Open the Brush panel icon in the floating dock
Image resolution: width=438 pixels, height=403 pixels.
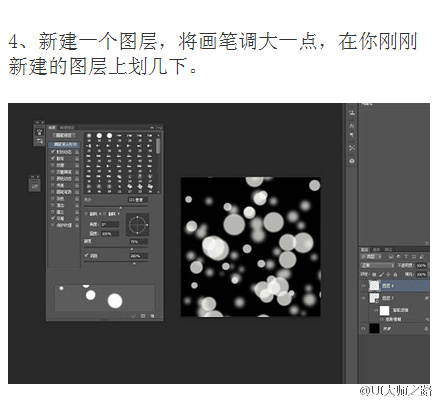tap(39, 132)
